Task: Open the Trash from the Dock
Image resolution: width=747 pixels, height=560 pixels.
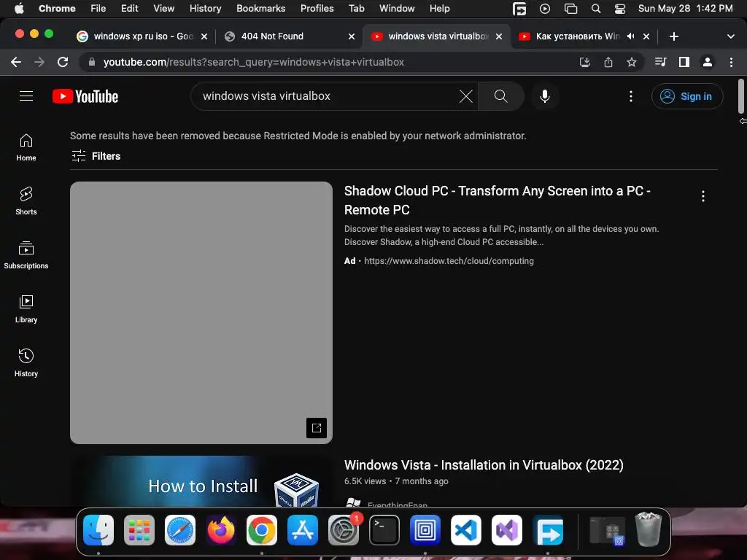Action: (649, 529)
